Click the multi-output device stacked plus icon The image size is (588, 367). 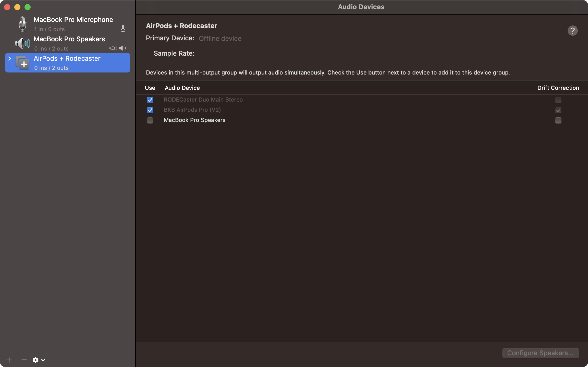tap(22, 63)
